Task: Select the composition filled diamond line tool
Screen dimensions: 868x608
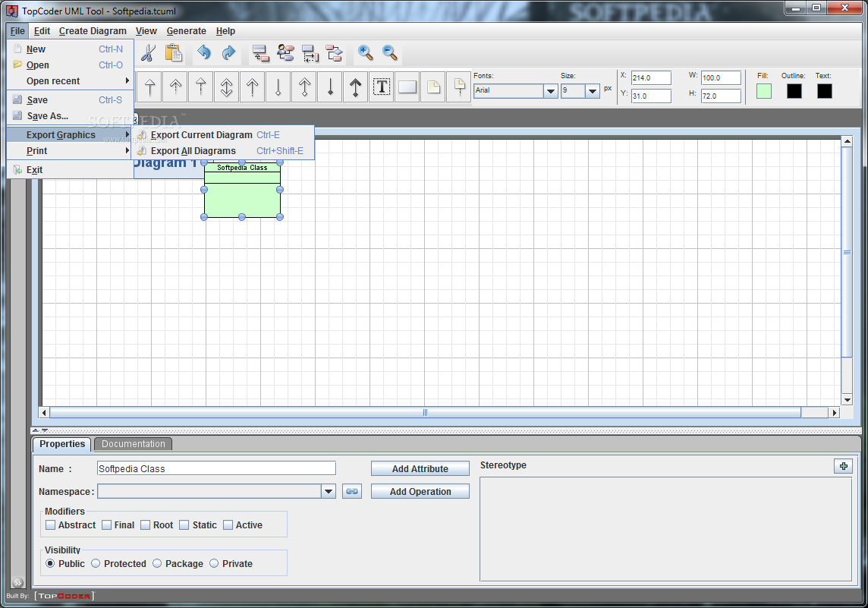Action: (331, 87)
